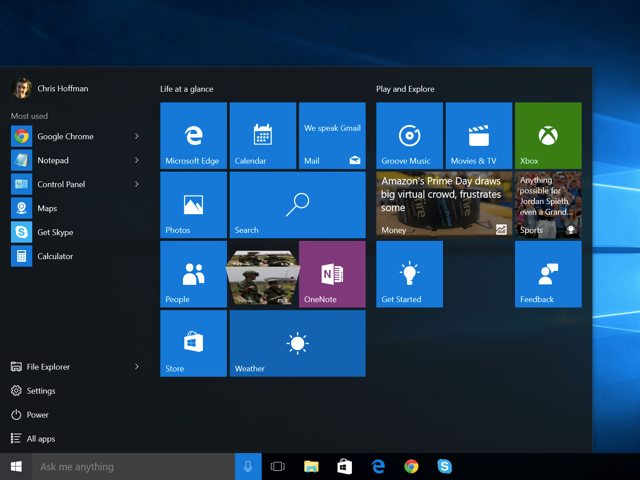Open the Money news tile
Image resolution: width=640 pixels, height=480 pixels.
click(444, 205)
